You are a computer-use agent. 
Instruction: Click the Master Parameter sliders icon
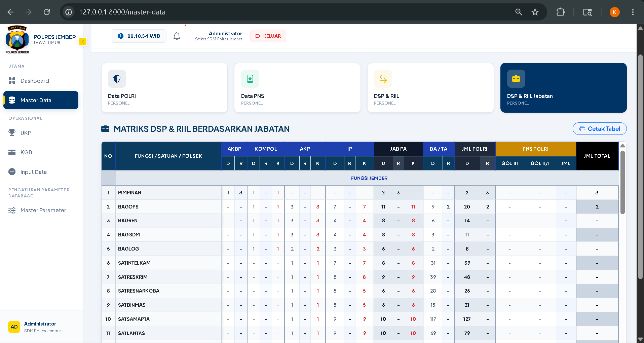click(12, 211)
